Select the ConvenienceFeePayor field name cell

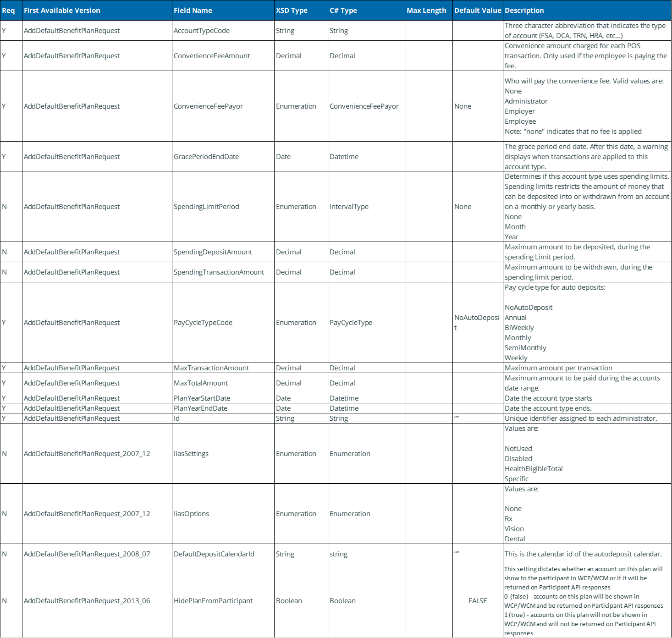223,106
